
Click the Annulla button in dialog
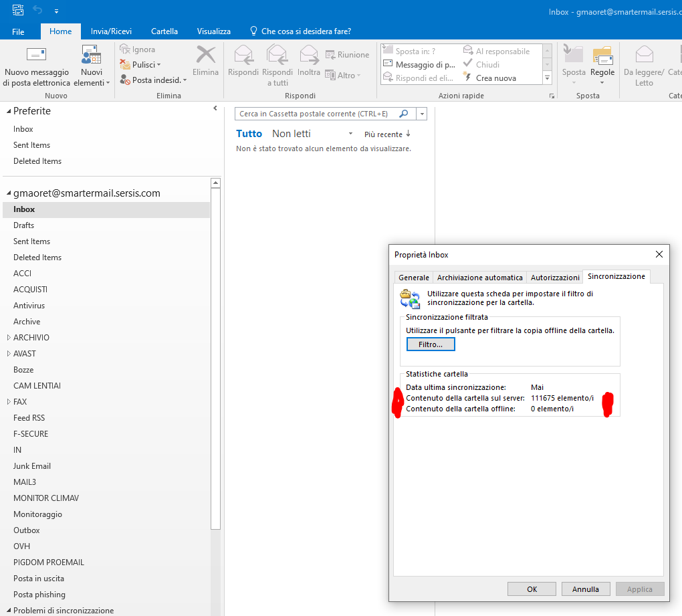(x=585, y=589)
